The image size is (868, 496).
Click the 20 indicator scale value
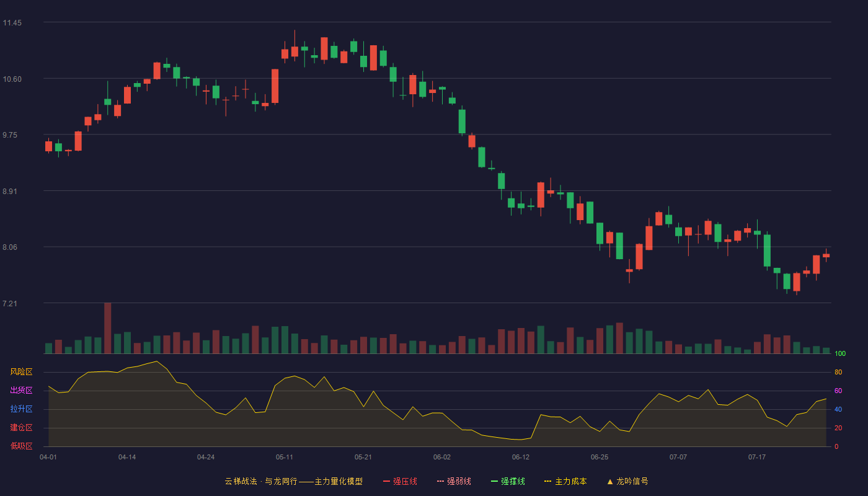coord(838,428)
